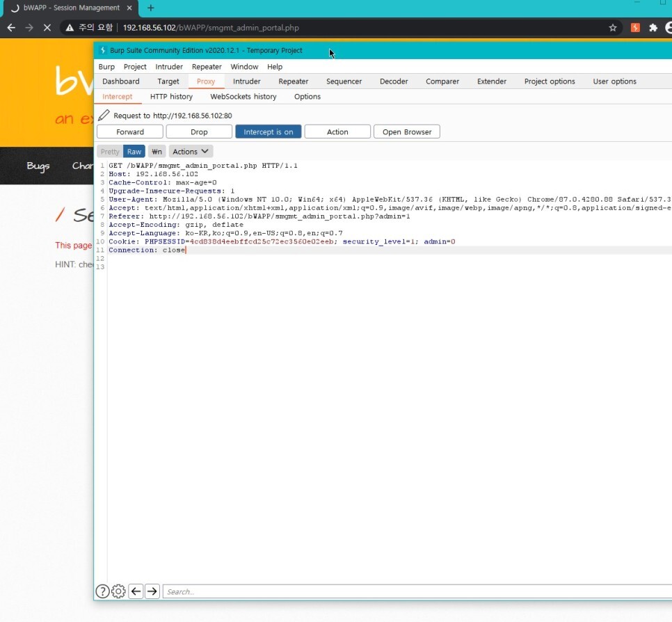Close the bWAPP Session Management tab
The image size is (672, 622).
129,8
